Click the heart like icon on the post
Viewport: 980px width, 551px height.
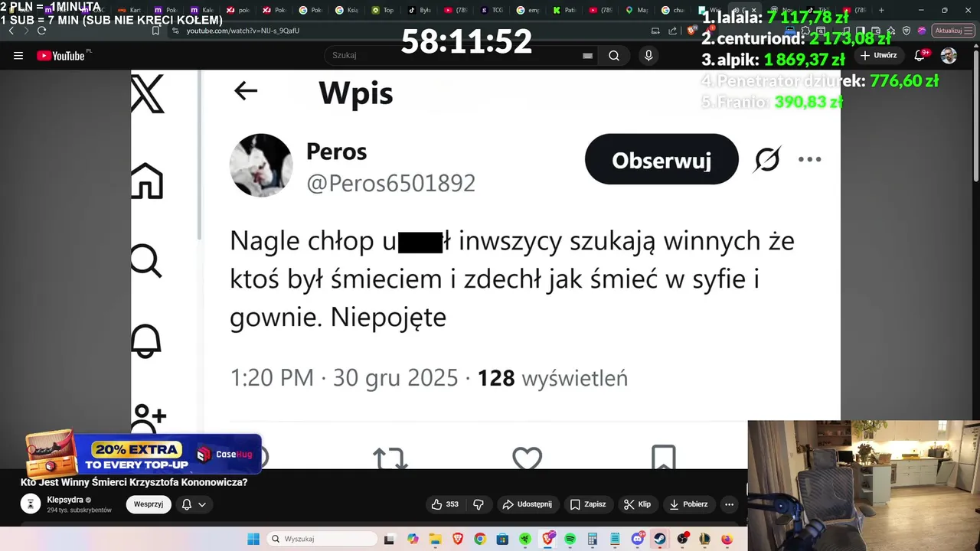[x=527, y=458]
